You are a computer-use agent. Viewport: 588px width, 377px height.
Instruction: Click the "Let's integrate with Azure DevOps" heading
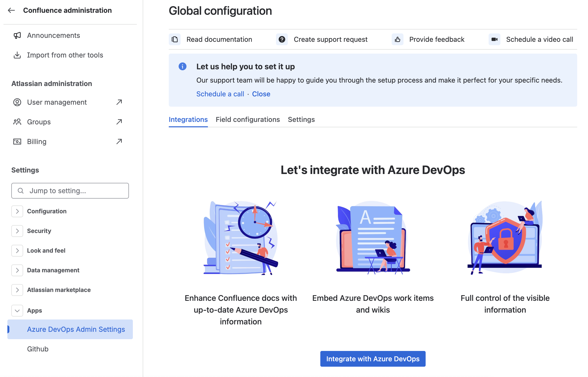coord(373,170)
